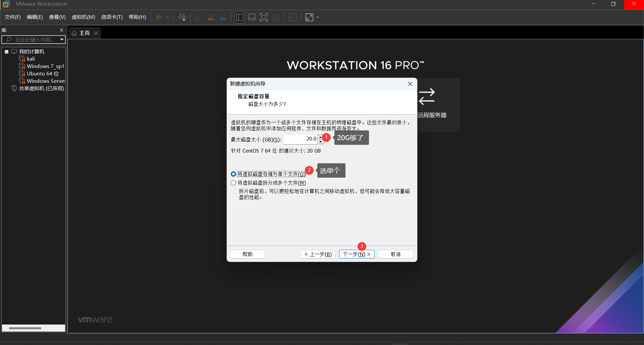Click the 远程服务器 connect arrows icon
The width and height of the screenshot is (644, 345).
pyautogui.click(x=427, y=97)
